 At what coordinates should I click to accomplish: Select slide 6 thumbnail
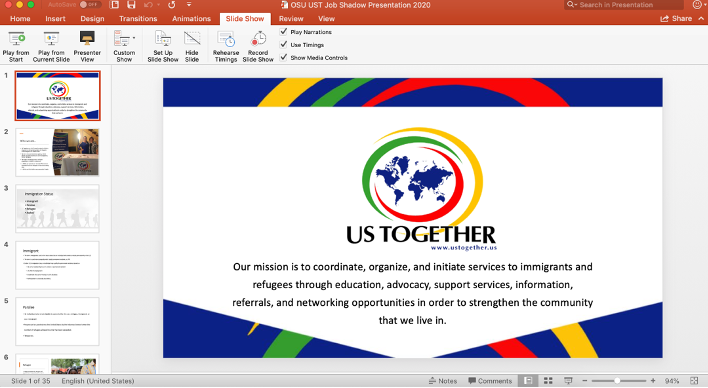[x=57, y=364]
